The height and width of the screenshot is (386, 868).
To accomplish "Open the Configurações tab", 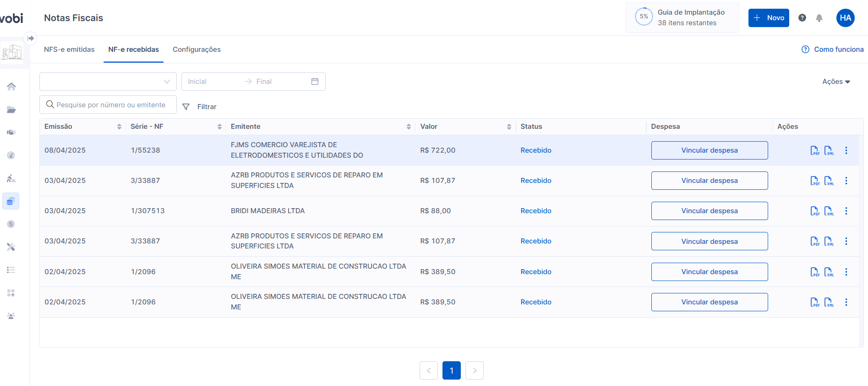I will pyautogui.click(x=197, y=50).
